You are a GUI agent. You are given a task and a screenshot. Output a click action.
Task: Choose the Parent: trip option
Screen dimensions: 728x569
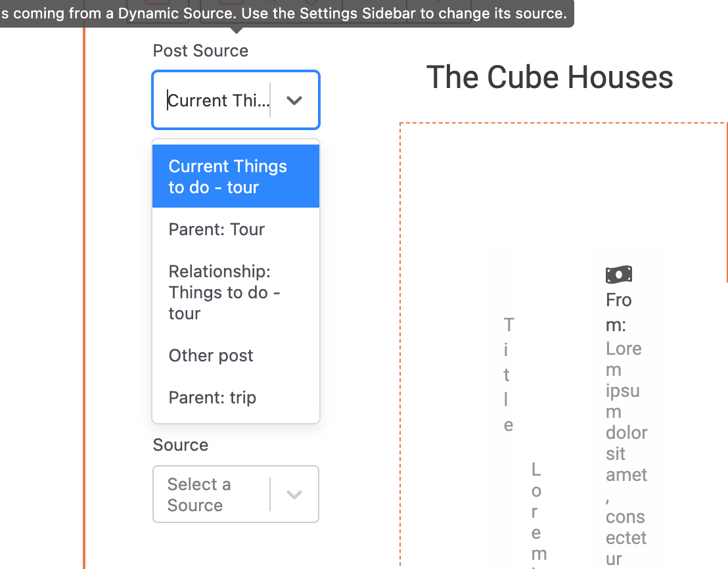236,398
